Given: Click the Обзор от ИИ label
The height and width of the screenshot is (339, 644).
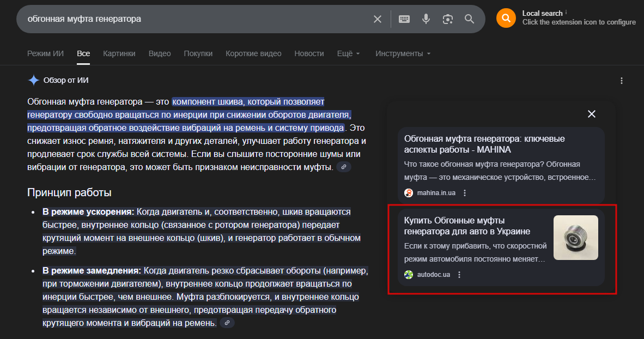Looking at the screenshot, I should [66, 80].
